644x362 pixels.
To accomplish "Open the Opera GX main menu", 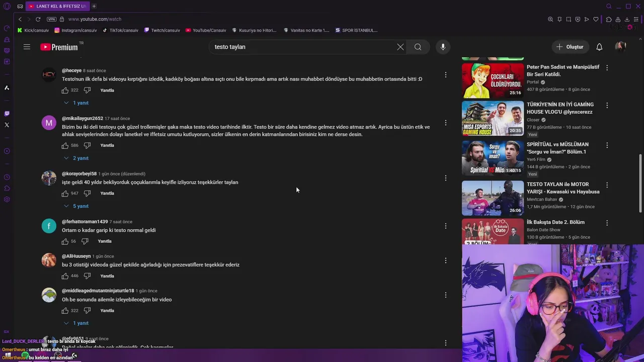I will [x=7, y=6].
